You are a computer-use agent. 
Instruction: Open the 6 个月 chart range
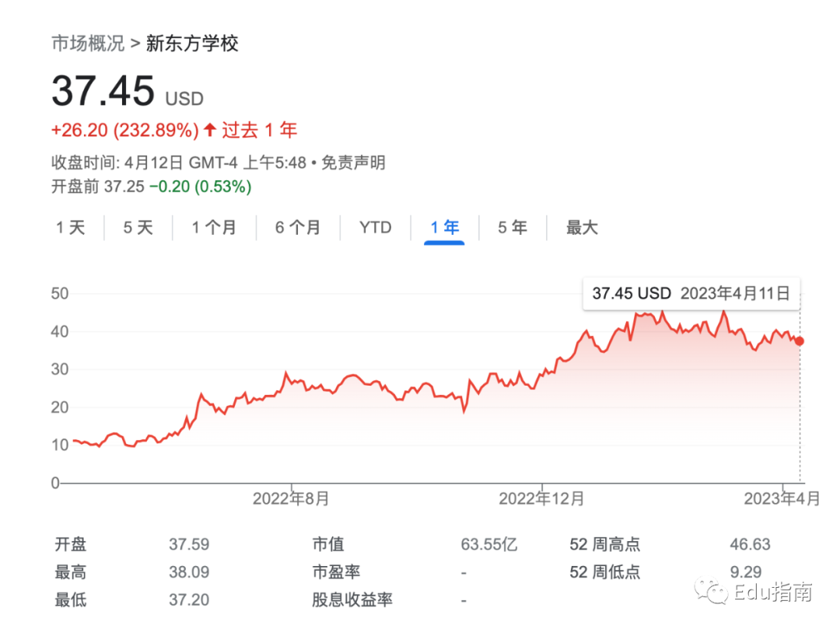click(298, 228)
